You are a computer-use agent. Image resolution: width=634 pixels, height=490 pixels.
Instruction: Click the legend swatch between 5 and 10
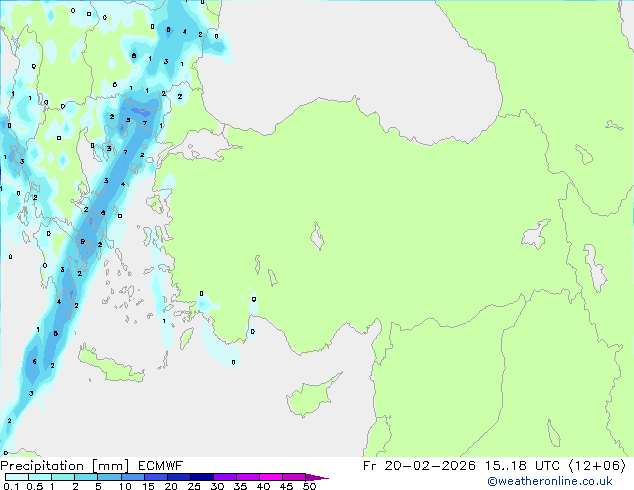(109, 477)
